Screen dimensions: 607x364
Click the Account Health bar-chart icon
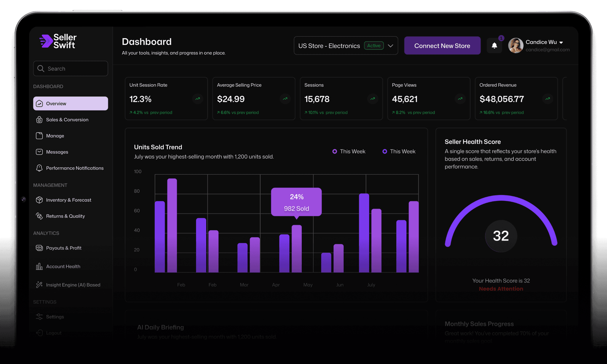point(39,266)
